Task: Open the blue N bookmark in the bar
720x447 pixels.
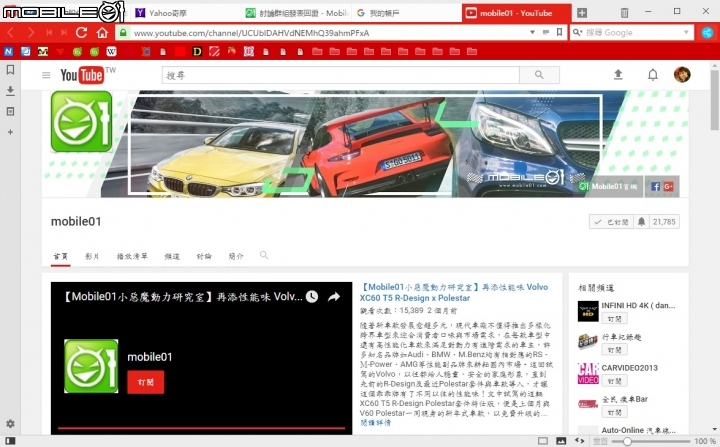Action: tap(8, 51)
